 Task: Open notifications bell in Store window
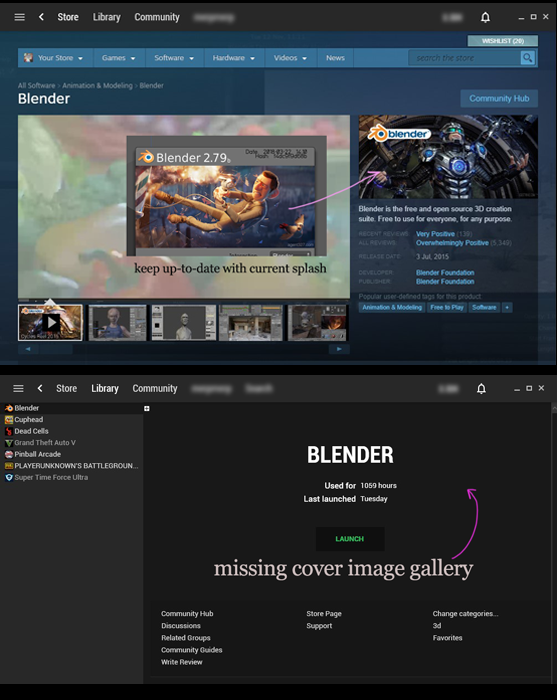point(485,17)
